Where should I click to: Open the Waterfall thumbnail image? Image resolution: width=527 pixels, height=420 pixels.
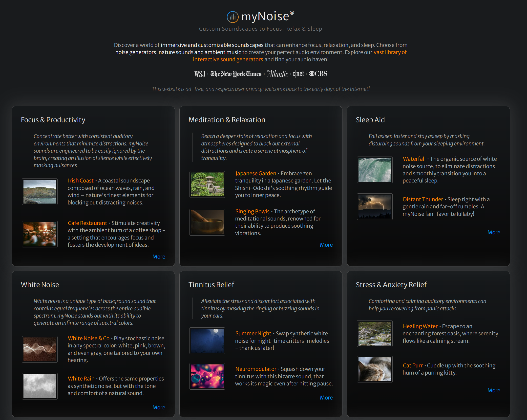[375, 170]
